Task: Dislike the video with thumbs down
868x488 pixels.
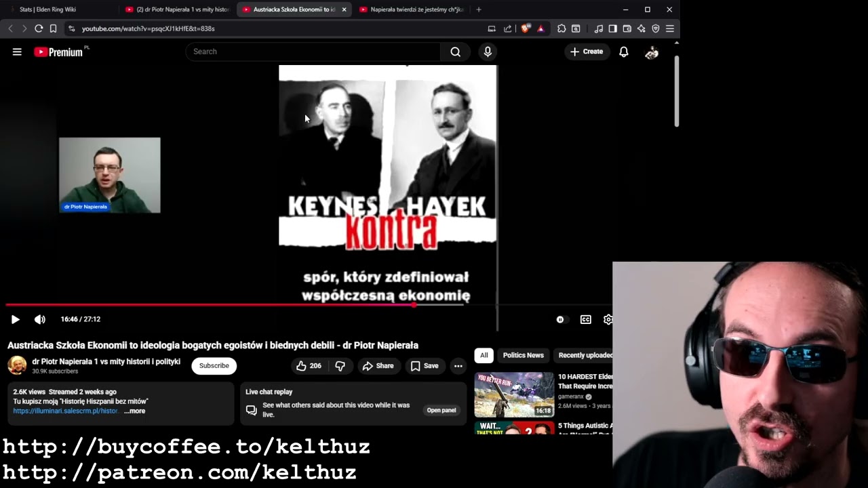Action: point(340,366)
